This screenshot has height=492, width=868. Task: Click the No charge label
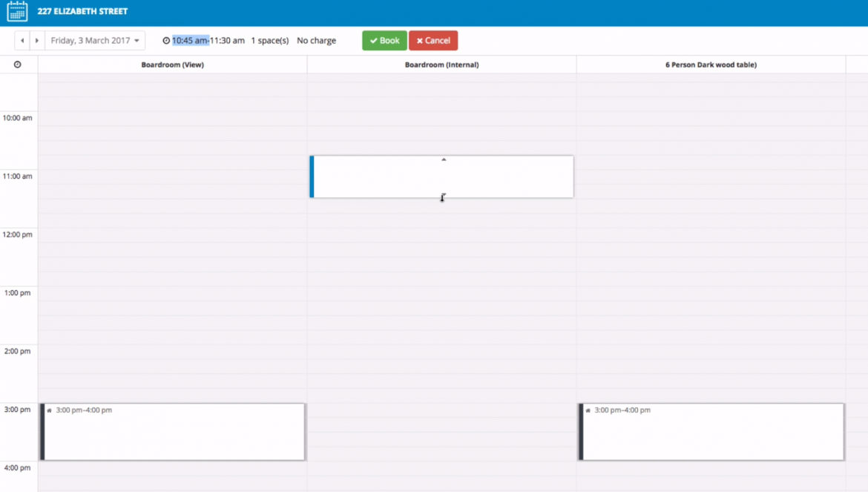[x=317, y=41]
